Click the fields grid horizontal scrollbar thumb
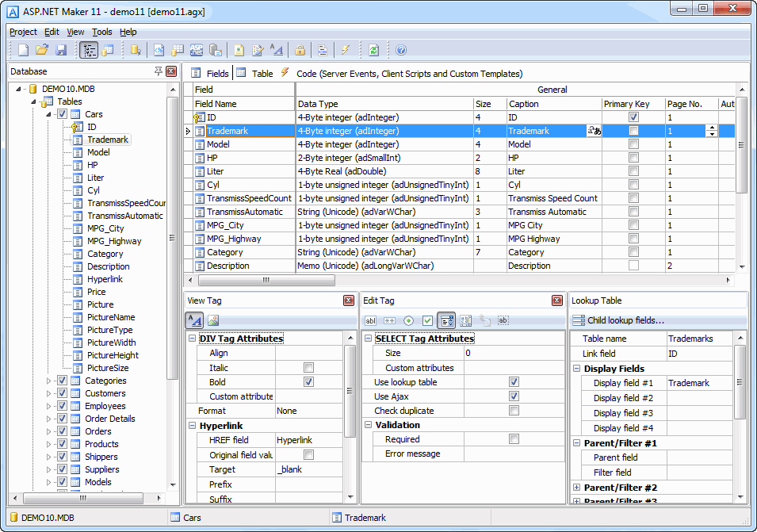Screen dimensions: 757x532 point(266,280)
